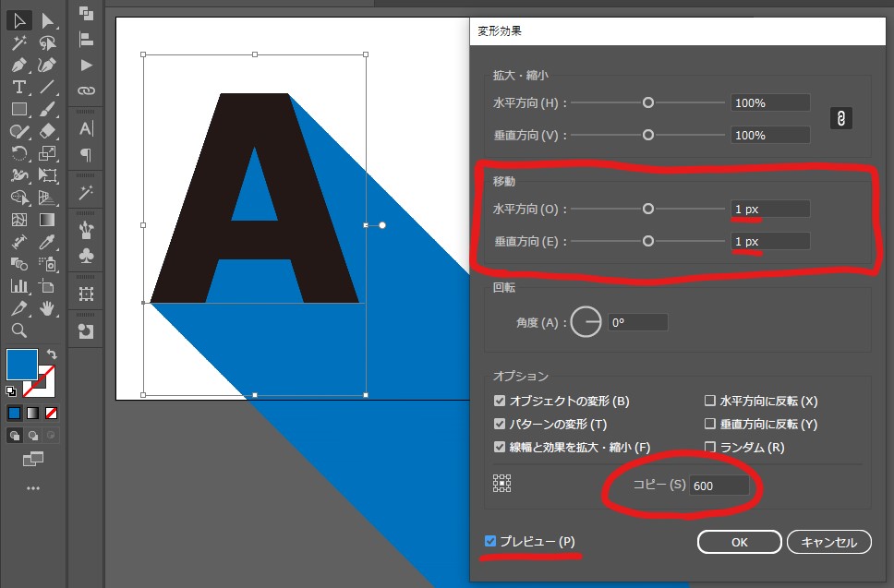
Task: Toggle 線幅と効果を拡大・縮小 (F) checkbox
Action: [x=500, y=447]
